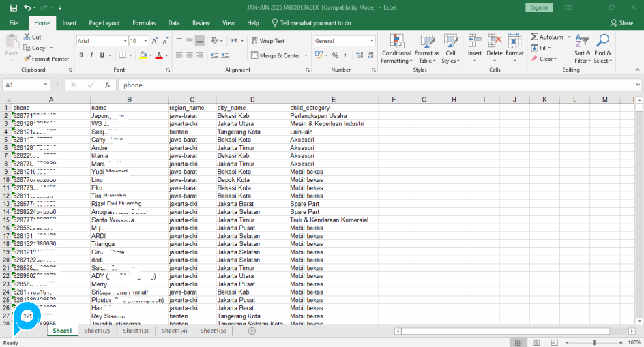Save the workbook from Quick Access Toolbar
Screen dimensions: 644x347
point(14,7)
